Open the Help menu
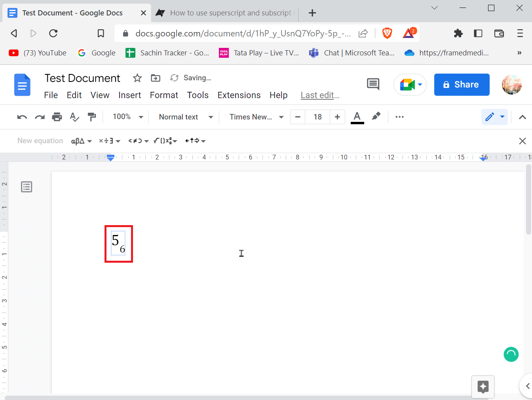 (x=279, y=95)
